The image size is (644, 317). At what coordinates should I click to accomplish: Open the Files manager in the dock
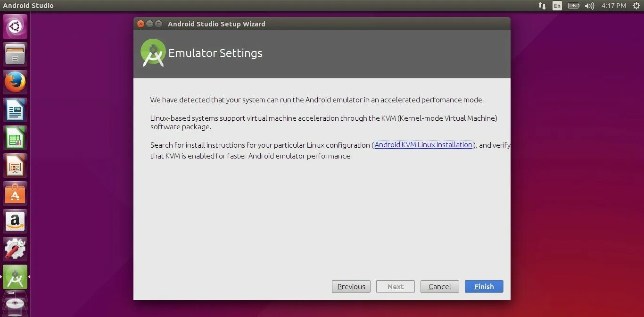coord(15,54)
